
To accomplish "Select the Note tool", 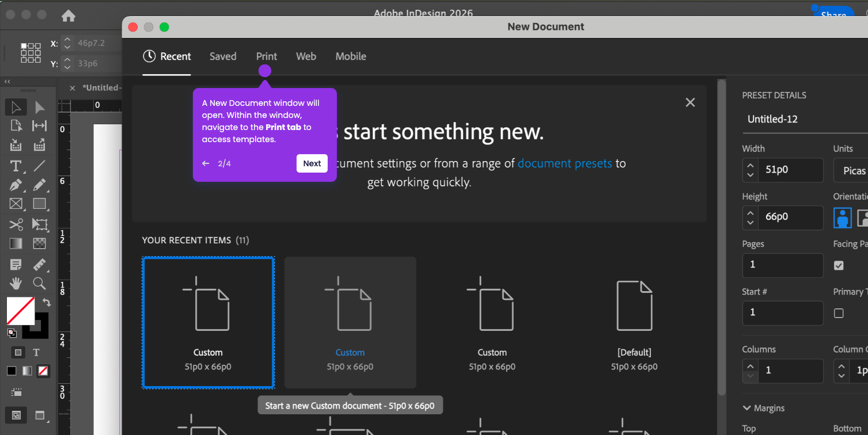I will [x=16, y=265].
